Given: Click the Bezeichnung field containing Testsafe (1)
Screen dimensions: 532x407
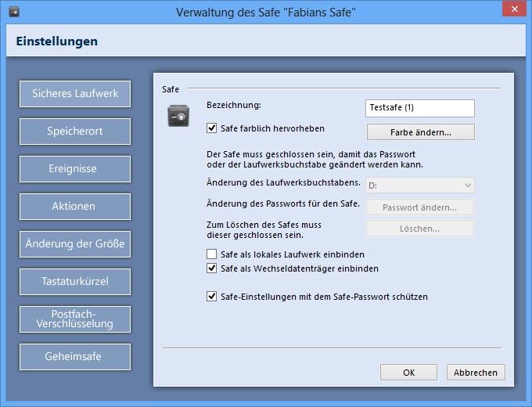Looking at the screenshot, I should (x=420, y=108).
